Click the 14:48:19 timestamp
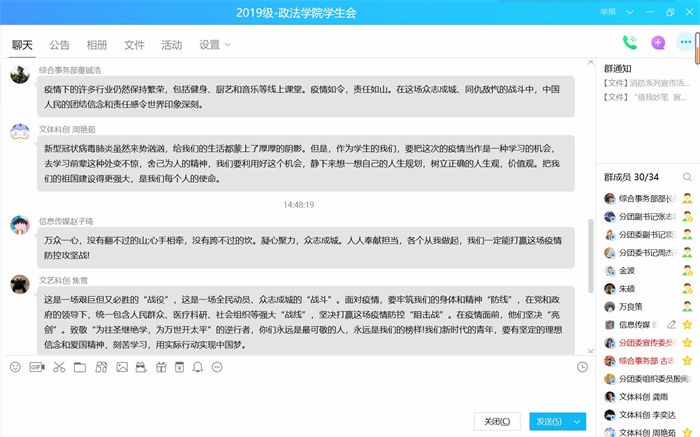Viewport: 700px width, 437px height. [x=299, y=205]
